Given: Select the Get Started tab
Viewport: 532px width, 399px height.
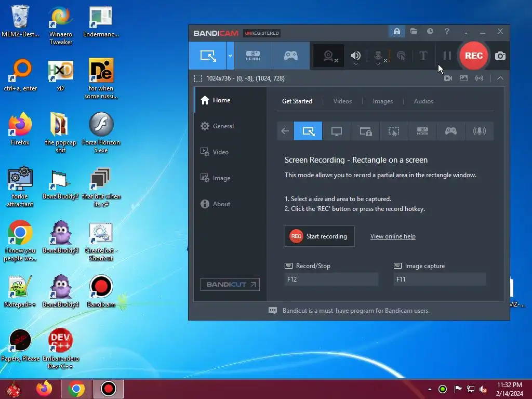Looking at the screenshot, I should (x=297, y=101).
